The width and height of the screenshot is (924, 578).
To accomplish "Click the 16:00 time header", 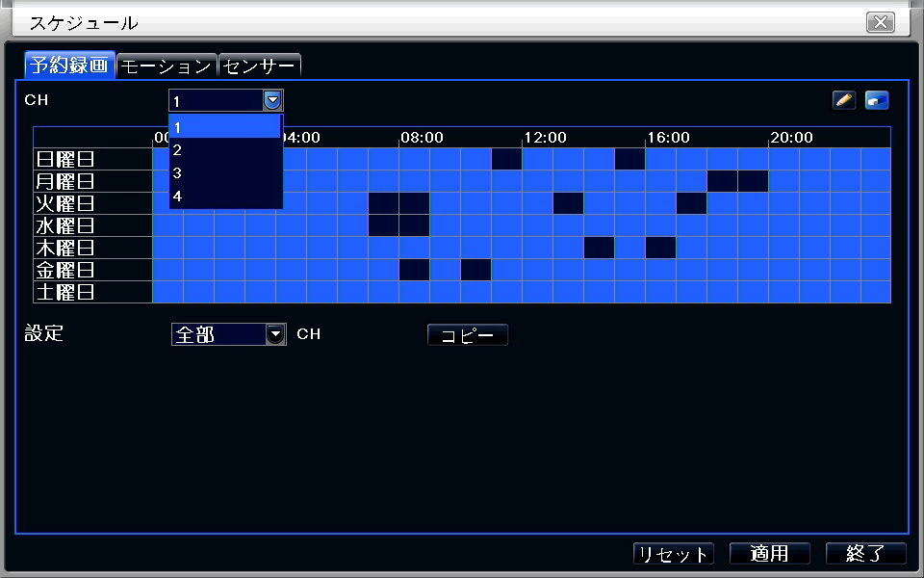I will pyautogui.click(x=668, y=138).
